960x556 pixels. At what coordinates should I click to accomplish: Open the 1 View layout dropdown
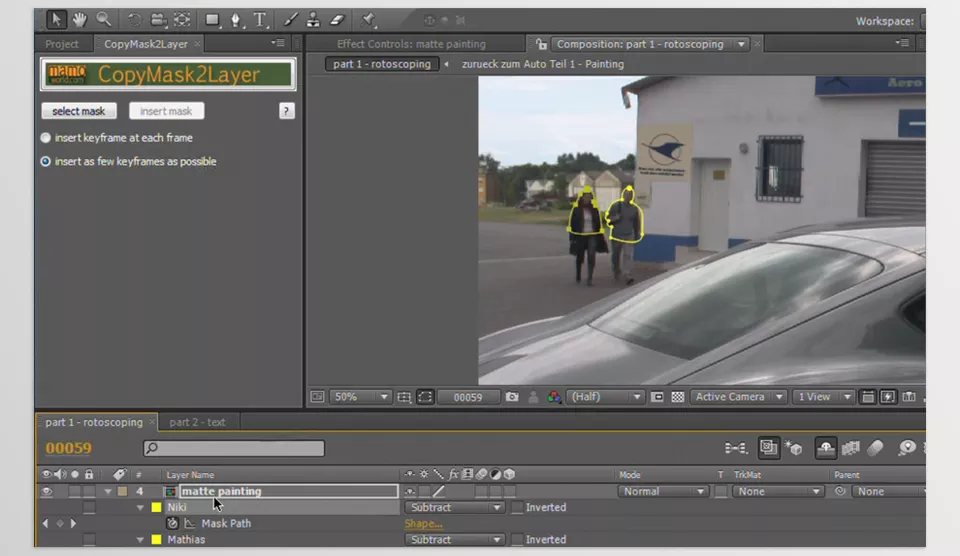pyautogui.click(x=823, y=397)
